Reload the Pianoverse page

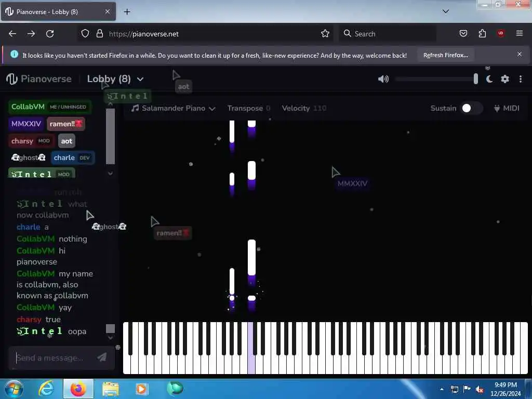tap(50, 34)
